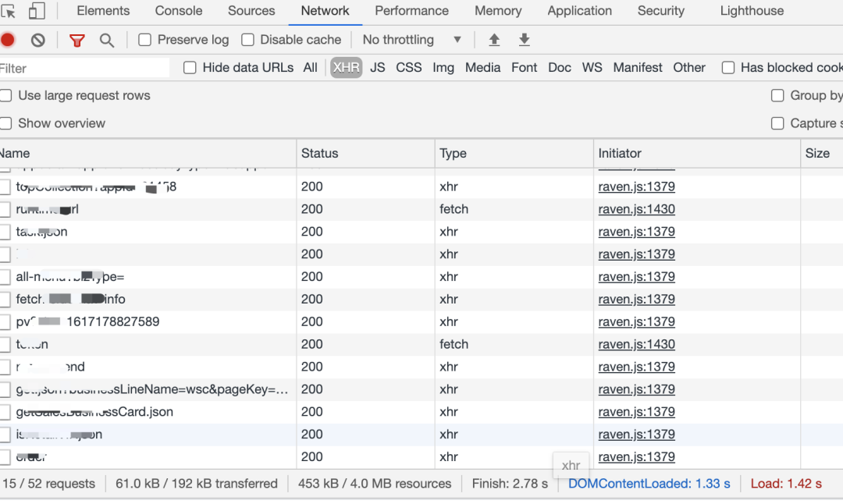Open the network search magnifier

point(106,41)
